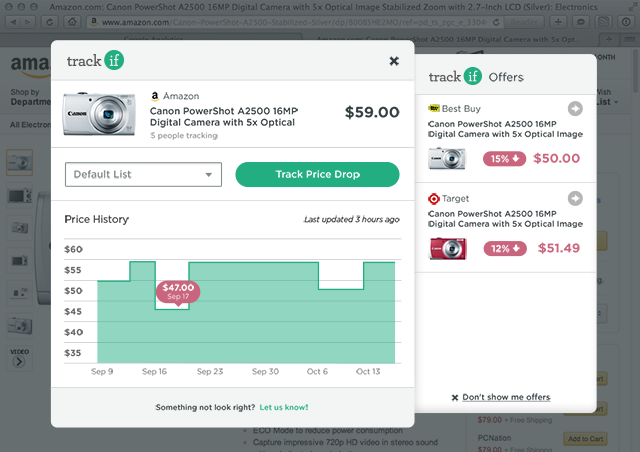Click the Price History heading
The image size is (640, 452).
pos(96,219)
